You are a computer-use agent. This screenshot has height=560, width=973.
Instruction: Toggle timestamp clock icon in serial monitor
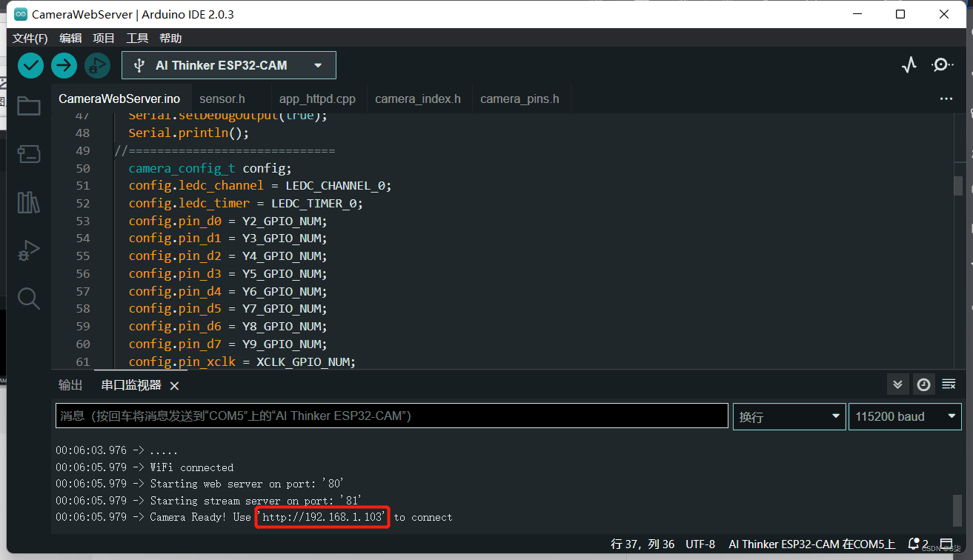coord(923,384)
